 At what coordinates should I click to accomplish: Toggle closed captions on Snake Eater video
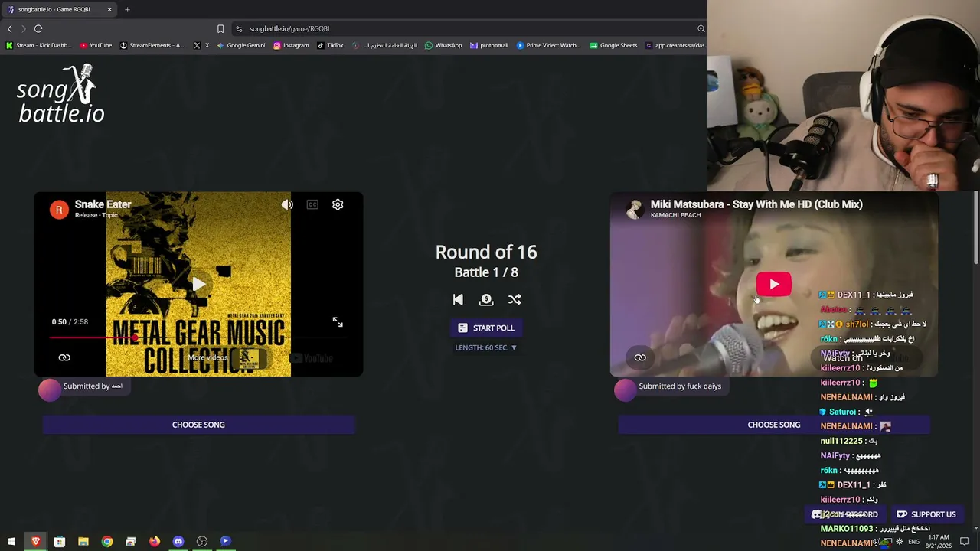pyautogui.click(x=312, y=205)
